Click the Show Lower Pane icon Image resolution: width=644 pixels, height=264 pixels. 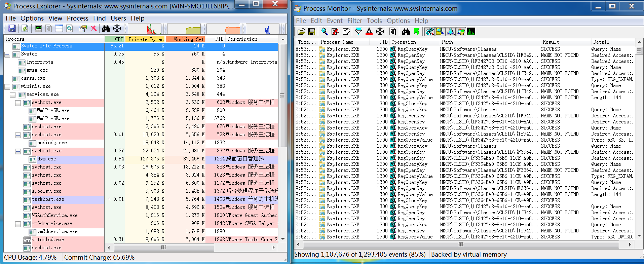[x=59, y=29]
